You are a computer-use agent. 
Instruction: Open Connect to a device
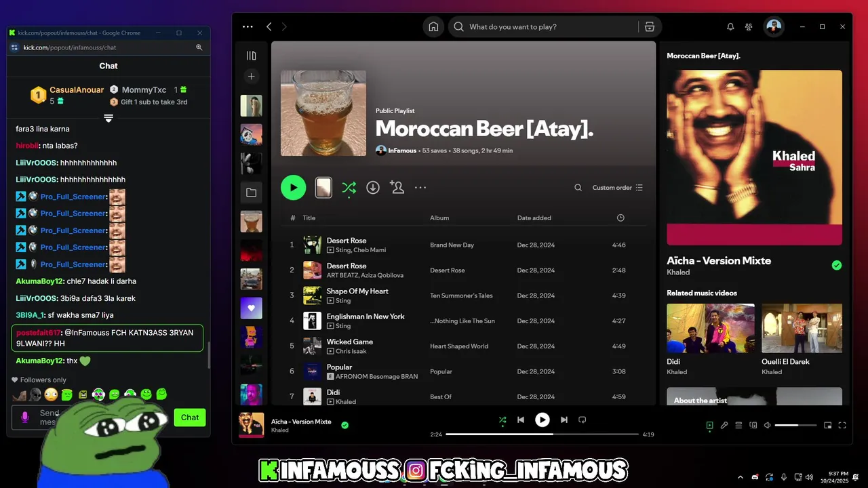tap(753, 426)
